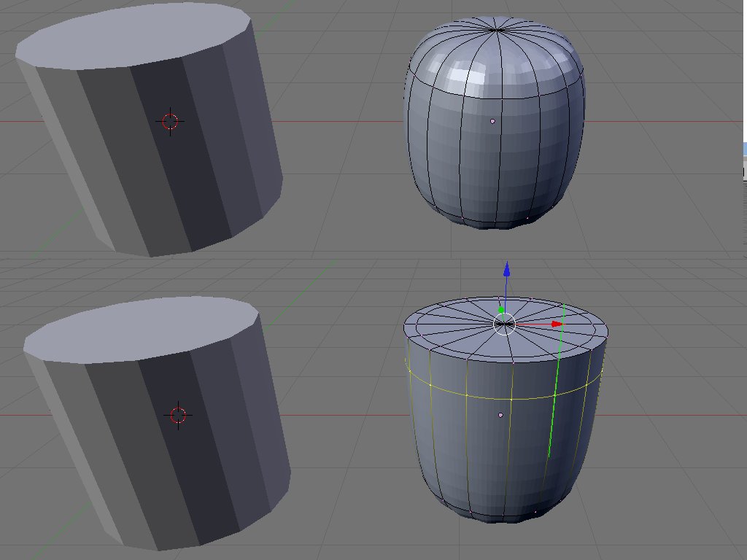
Task: Click the pink origin dot on the lower-right cup object
Action: point(500,415)
